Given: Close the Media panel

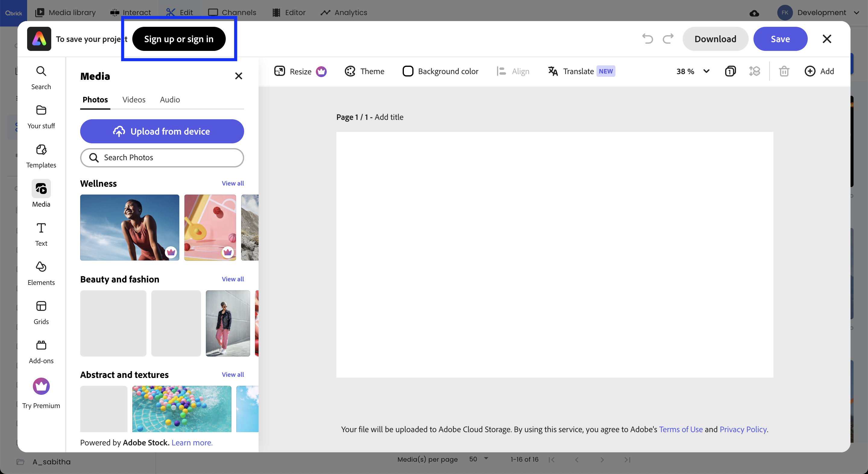Looking at the screenshot, I should (x=239, y=76).
